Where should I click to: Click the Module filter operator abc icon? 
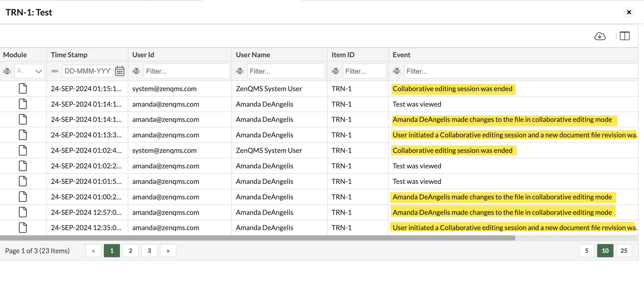click(x=7, y=71)
